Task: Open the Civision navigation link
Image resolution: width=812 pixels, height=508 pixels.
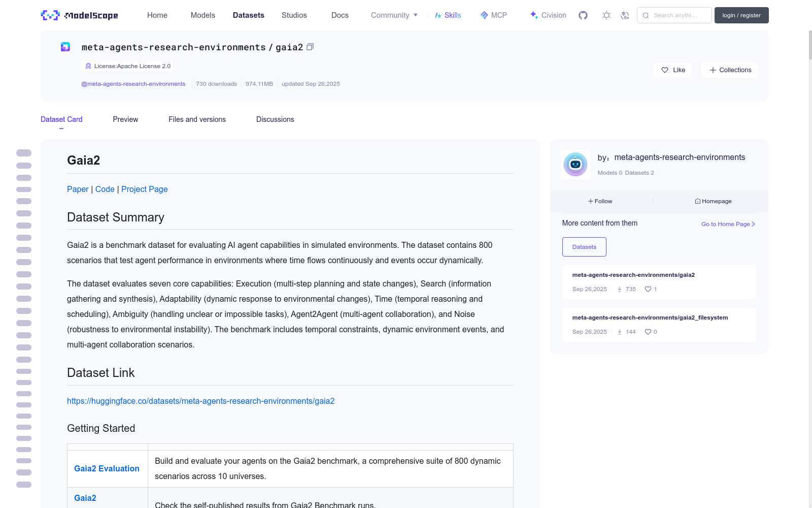Action: 548,15
